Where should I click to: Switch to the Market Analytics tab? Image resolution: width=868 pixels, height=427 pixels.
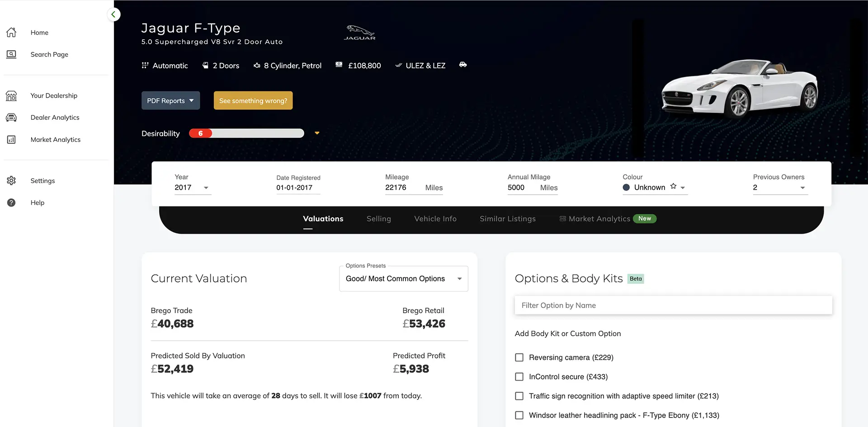tap(599, 219)
